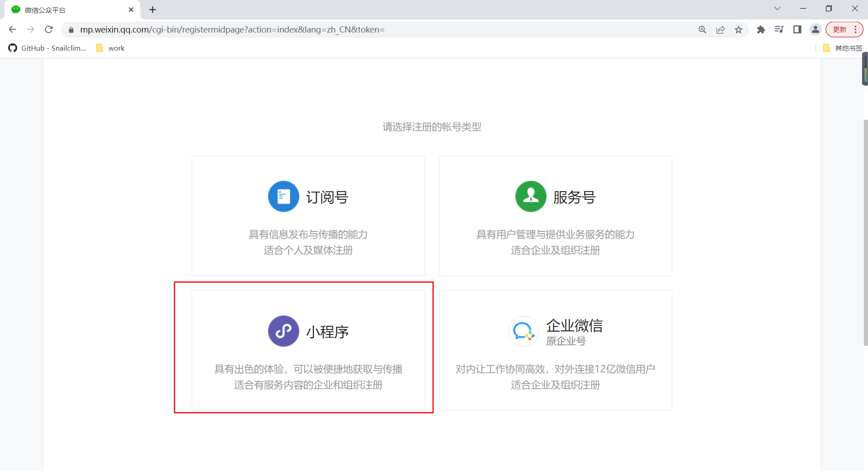The height and width of the screenshot is (471, 868).
Task: Click the 企业微信 chat bubble icon
Action: pyautogui.click(x=524, y=331)
